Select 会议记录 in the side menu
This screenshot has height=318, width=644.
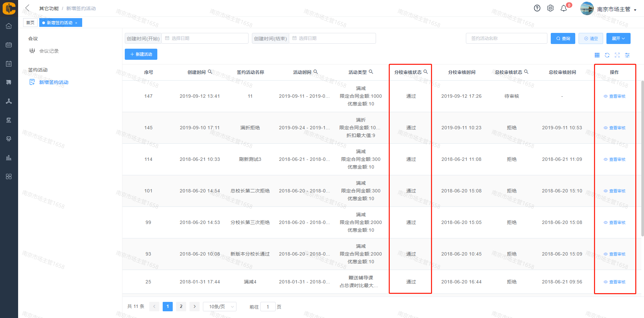pos(49,51)
